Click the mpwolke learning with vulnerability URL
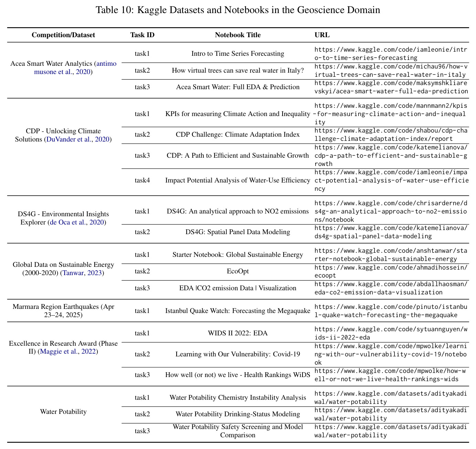 [x=391, y=354]
